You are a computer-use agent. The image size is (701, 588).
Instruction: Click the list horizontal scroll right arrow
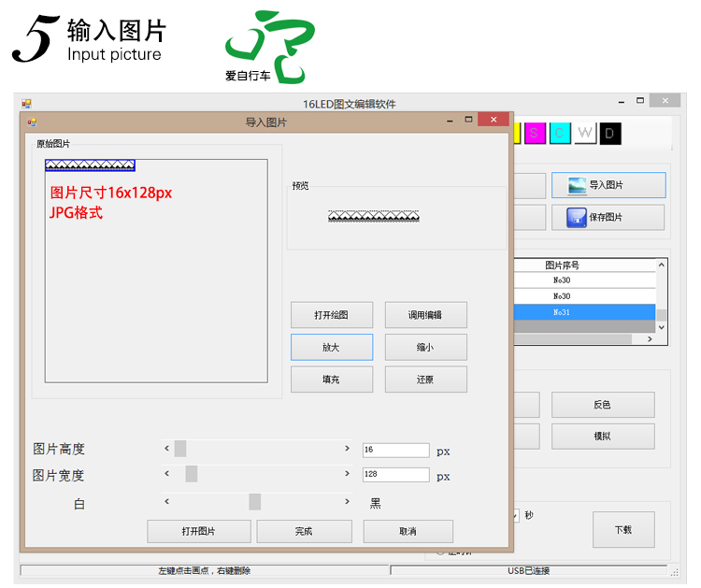pos(650,339)
